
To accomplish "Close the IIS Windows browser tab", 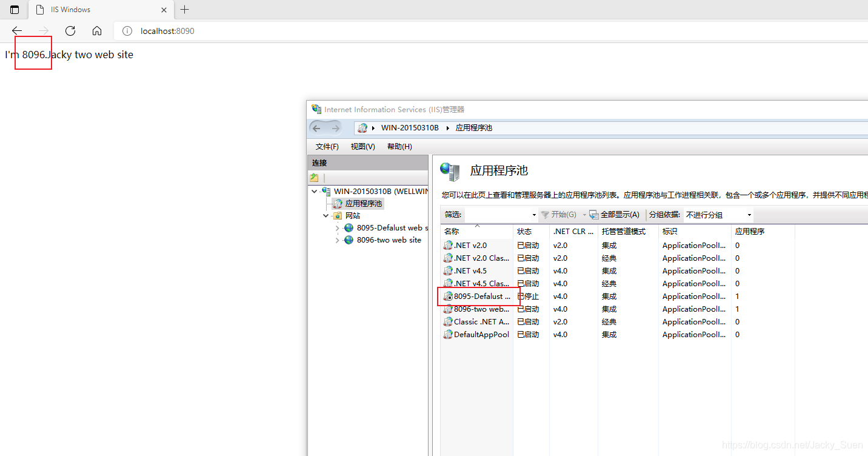I will click(x=164, y=10).
